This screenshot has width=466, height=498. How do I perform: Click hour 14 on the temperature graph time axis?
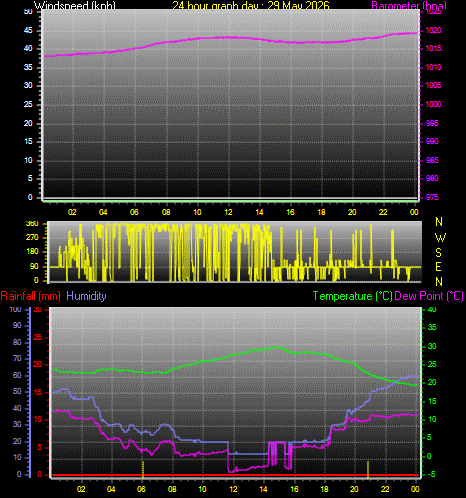[263, 489]
